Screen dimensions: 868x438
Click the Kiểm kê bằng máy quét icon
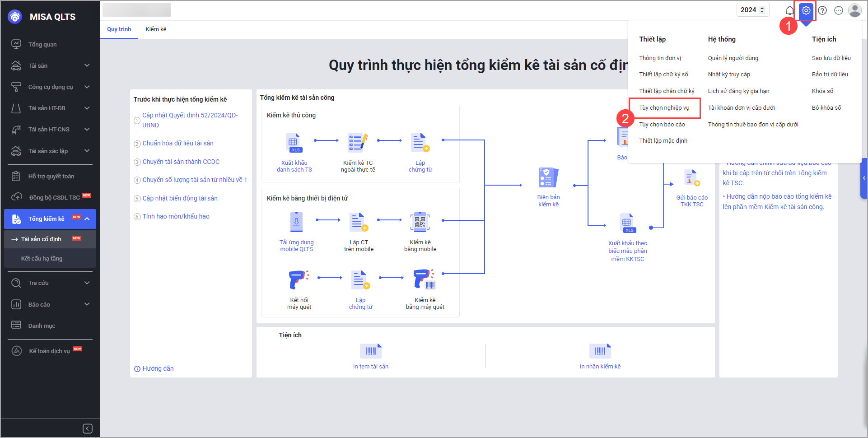(425, 280)
